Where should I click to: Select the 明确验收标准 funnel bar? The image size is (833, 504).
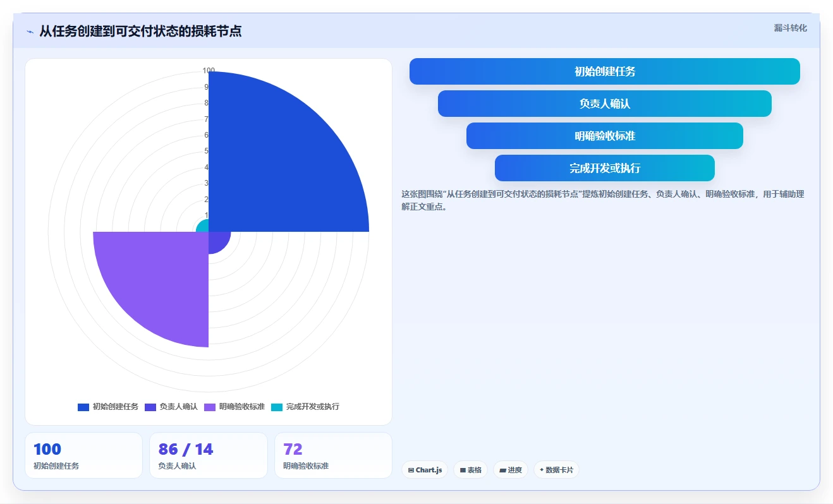pos(604,136)
